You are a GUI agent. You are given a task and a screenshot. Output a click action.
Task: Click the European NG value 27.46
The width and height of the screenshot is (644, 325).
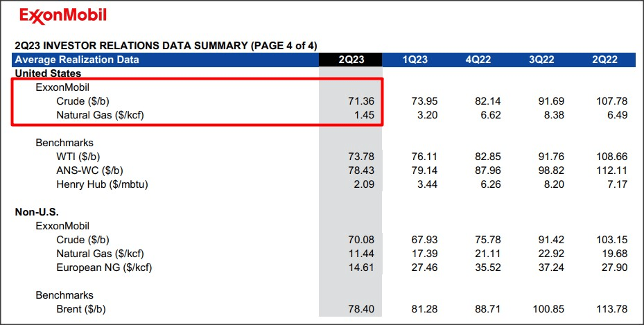pyautogui.click(x=425, y=267)
